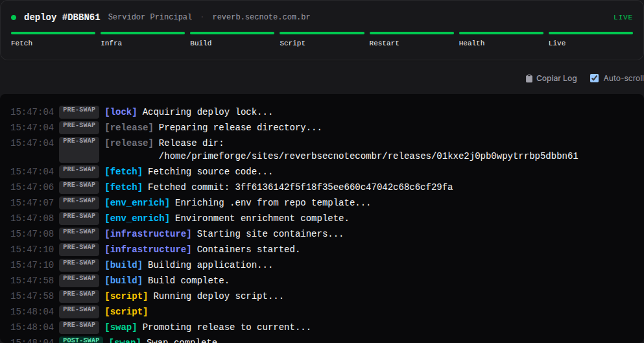
Task: Click the Copiar Log button label
Action: (x=556, y=78)
